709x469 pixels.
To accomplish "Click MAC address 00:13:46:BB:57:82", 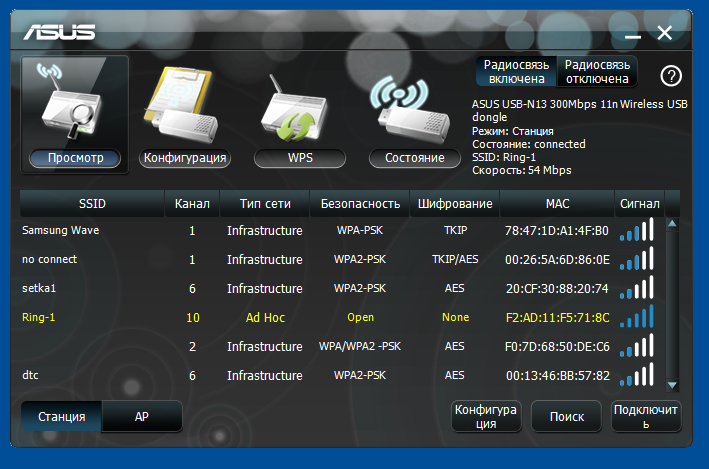I will coord(558,375).
